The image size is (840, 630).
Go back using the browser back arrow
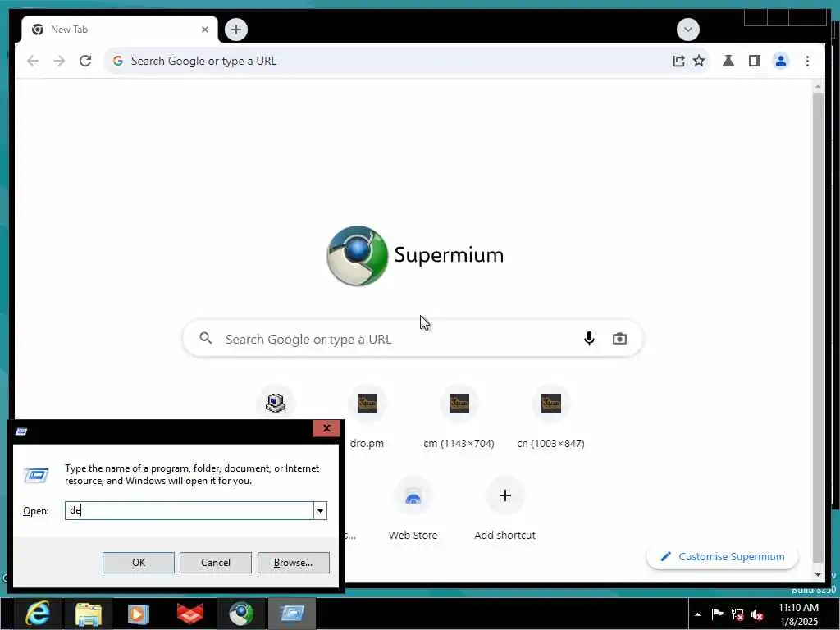coord(33,61)
